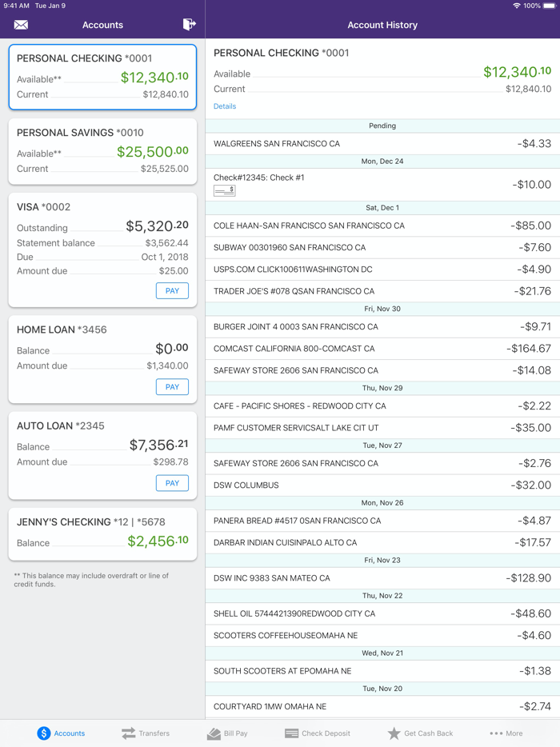560x747 pixels.
Task: View the check image for Check#12345
Action: click(x=222, y=190)
